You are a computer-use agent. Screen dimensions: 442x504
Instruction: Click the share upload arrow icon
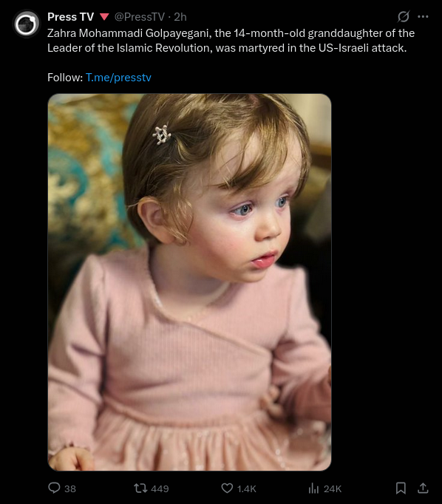coord(423,488)
